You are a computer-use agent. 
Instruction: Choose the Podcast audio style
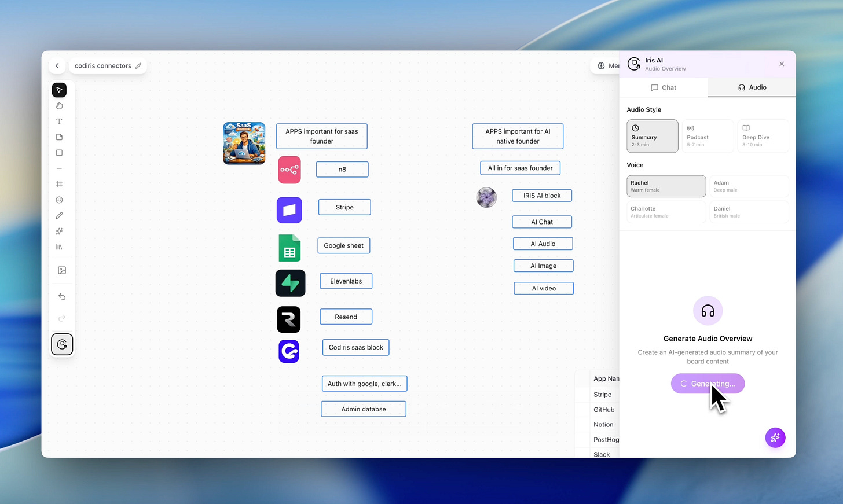[x=708, y=136]
